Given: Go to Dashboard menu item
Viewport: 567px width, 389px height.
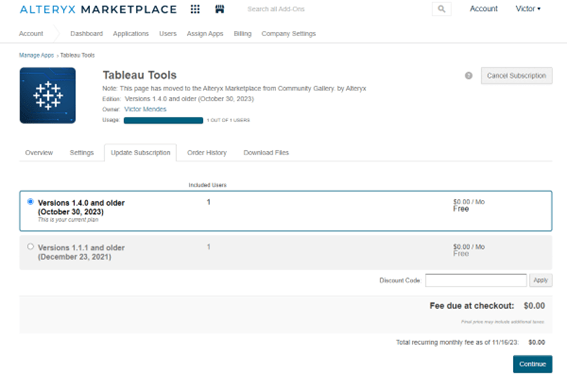Looking at the screenshot, I should [86, 34].
